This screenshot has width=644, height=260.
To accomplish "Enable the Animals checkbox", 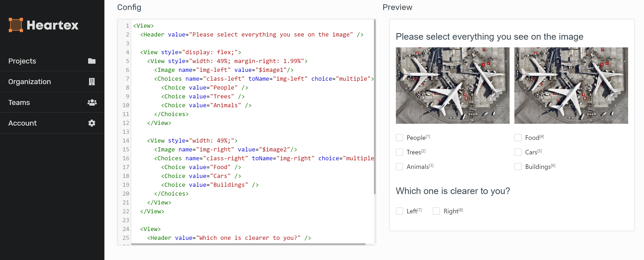I will click(x=399, y=167).
